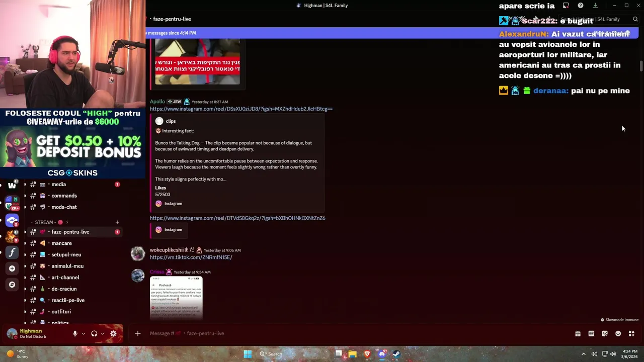Image resolution: width=644 pixels, height=362 pixels.
Task: Open Brave browser in the taskbar
Action: [x=367, y=354]
